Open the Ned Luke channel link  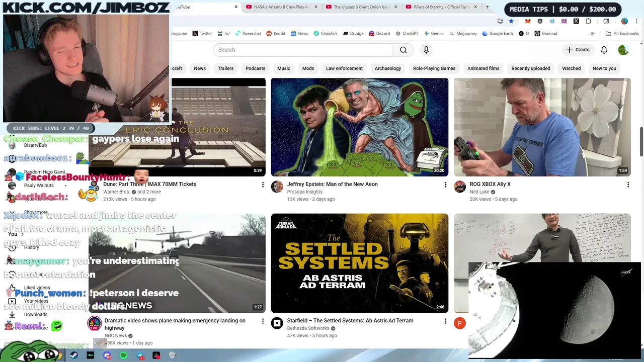pyautogui.click(x=479, y=192)
